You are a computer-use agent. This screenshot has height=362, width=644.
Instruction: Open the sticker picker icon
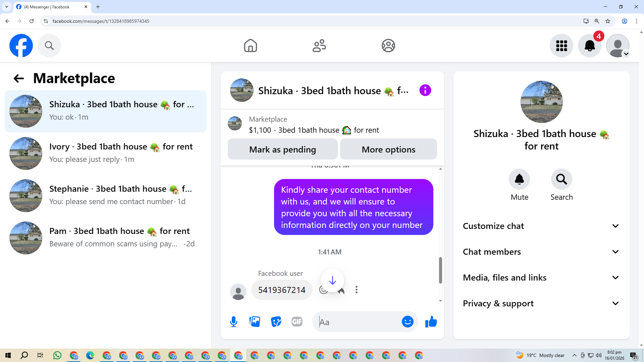pos(276,322)
